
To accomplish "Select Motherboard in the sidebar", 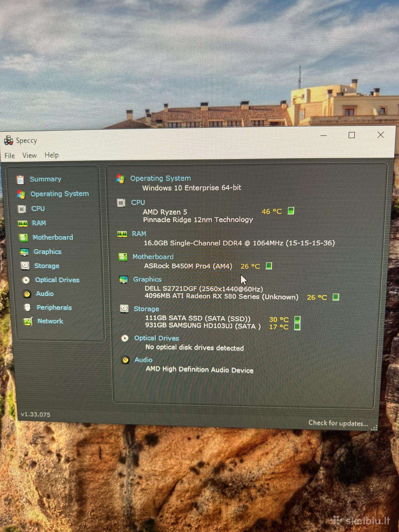I will (53, 237).
